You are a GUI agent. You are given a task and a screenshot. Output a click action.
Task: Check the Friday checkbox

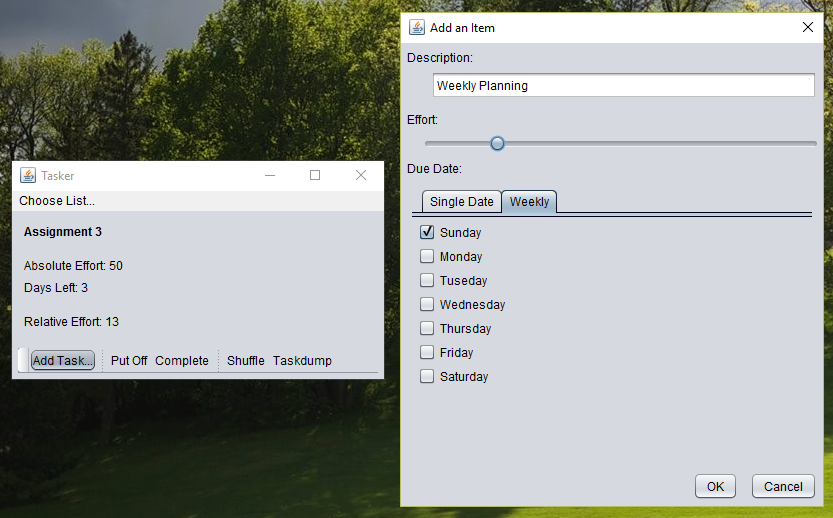[x=427, y=353]
